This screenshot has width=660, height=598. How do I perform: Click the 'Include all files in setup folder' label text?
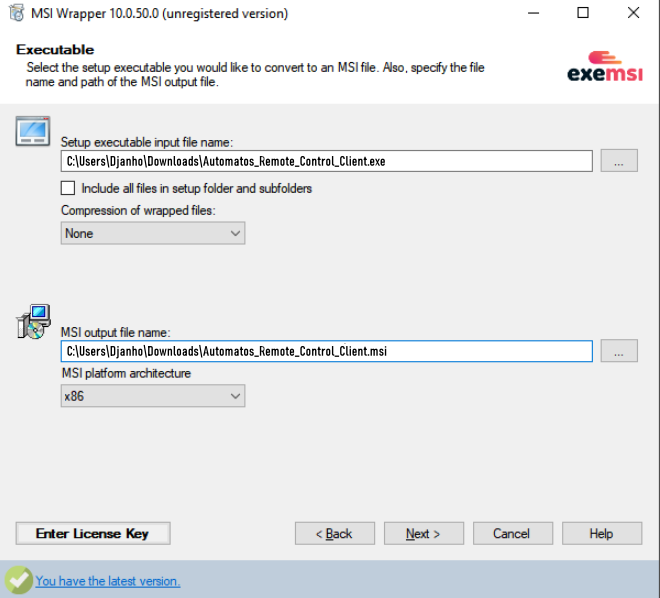tap(197, 189)
